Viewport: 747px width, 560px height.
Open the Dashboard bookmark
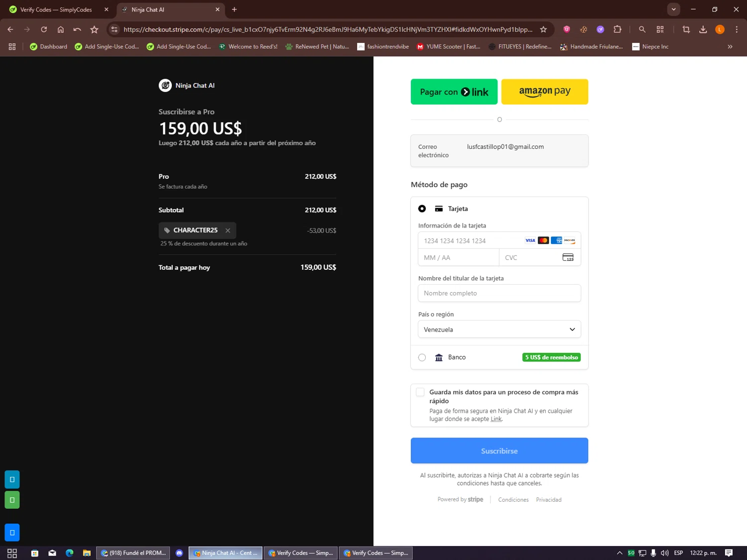[48, 47]
